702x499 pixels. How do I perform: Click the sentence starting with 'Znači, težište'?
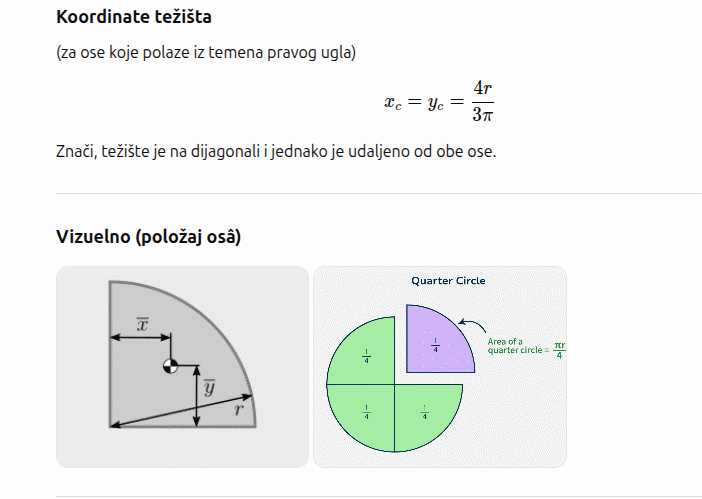(276, 152)
